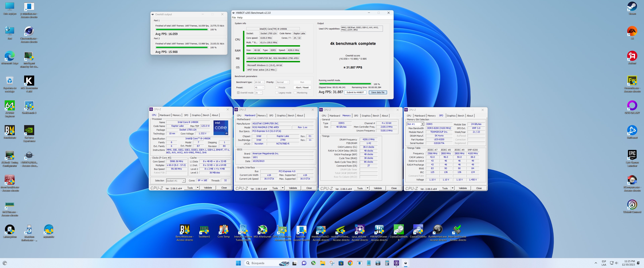The width and height of the screenshot is (644, 268).
Task: Expand Tools arrow in CPU-Z Memory Slot Selection window
Action: (452, 188)
